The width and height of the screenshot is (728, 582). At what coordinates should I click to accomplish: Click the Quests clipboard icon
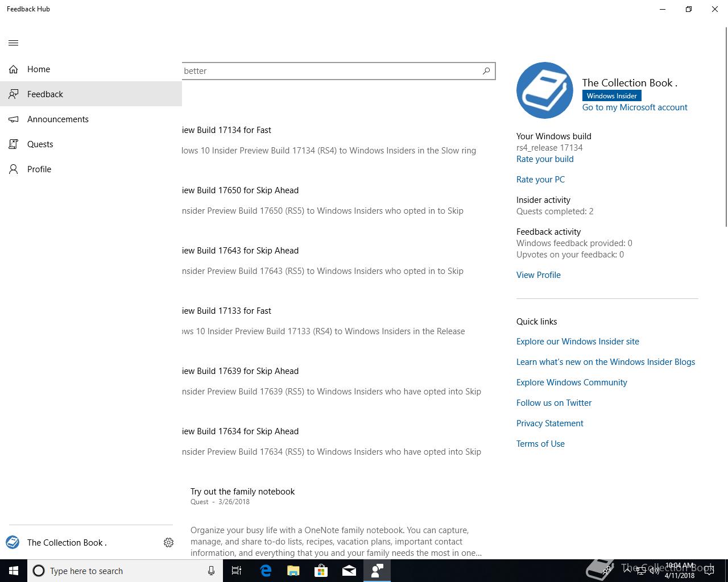[x=14, y=144]
